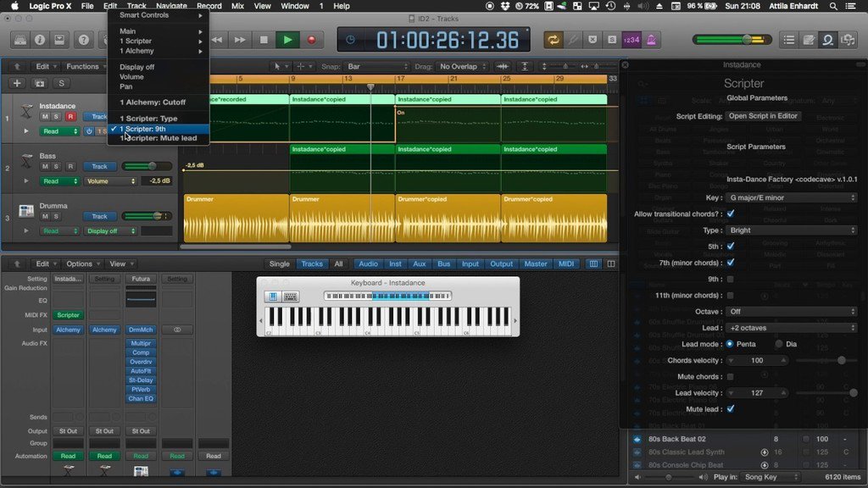Click the Global Solo S button in track header
This screenshot has width=868, height=488.
pos(61,83)
